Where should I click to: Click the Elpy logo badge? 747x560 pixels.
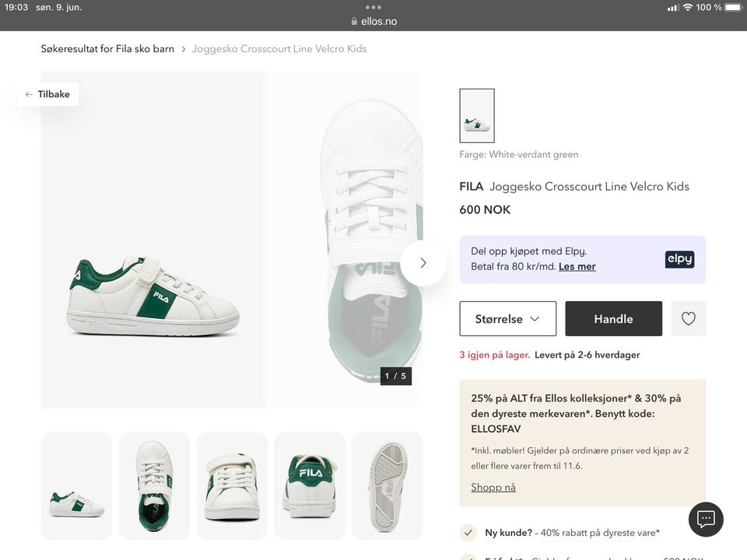(679, 260)
